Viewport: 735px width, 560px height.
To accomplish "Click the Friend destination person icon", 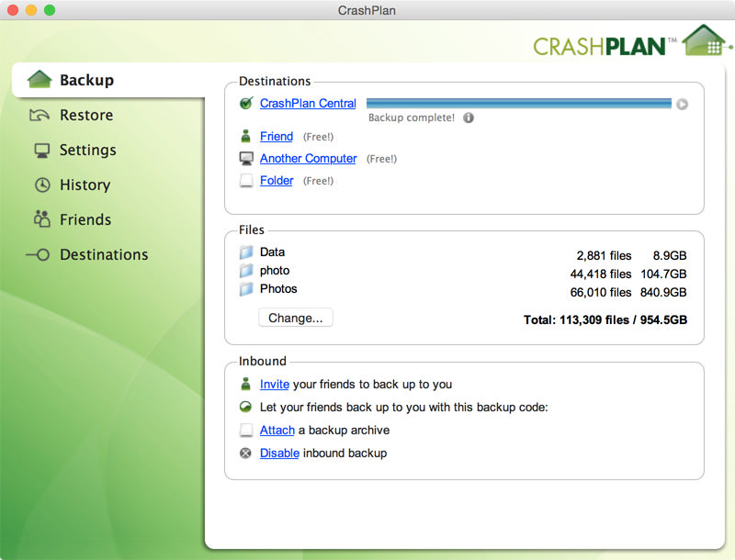I will [245, 136].
